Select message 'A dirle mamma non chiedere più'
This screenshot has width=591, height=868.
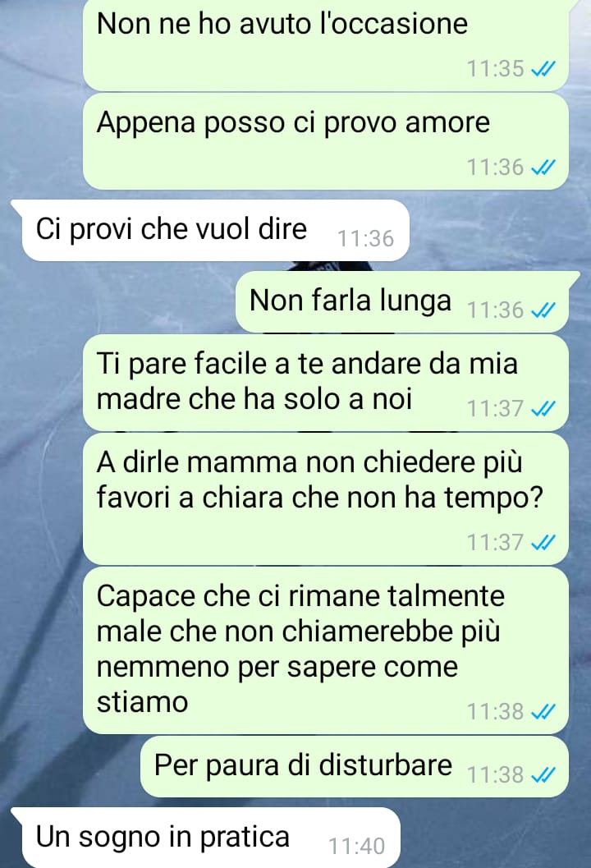point(326,498)
